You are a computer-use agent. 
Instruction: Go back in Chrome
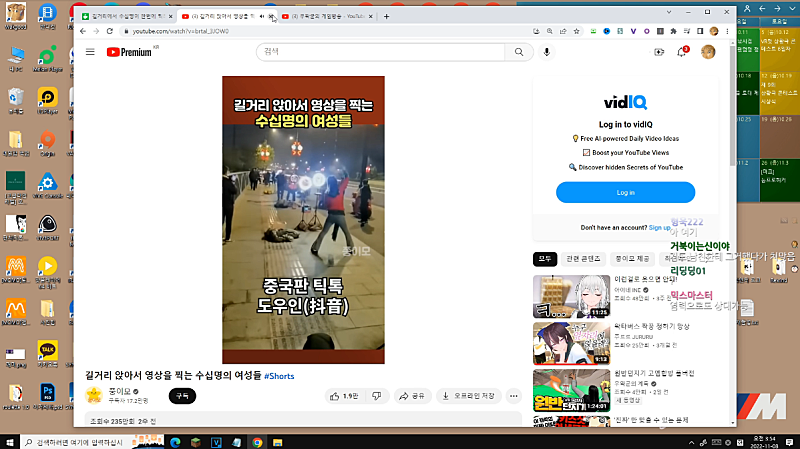pos(83,31)
